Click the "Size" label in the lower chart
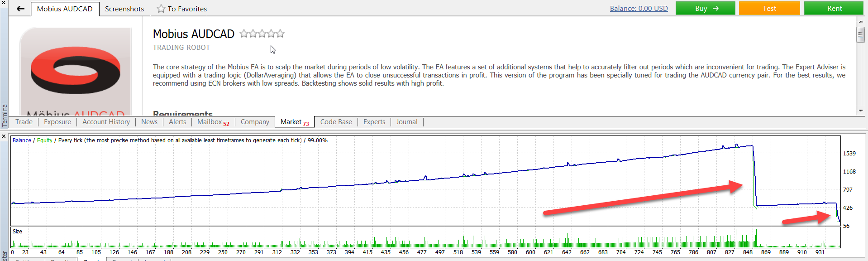The image size is (868, 261). (x=17, y=232)
